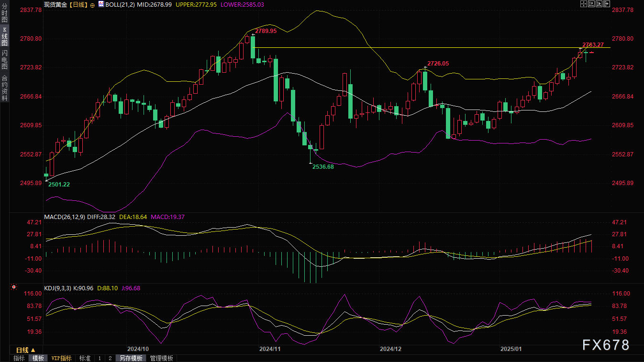This screenshot has height=362, width=644.
Task: Toggle the 标准 template option
Action: point(85,358)
